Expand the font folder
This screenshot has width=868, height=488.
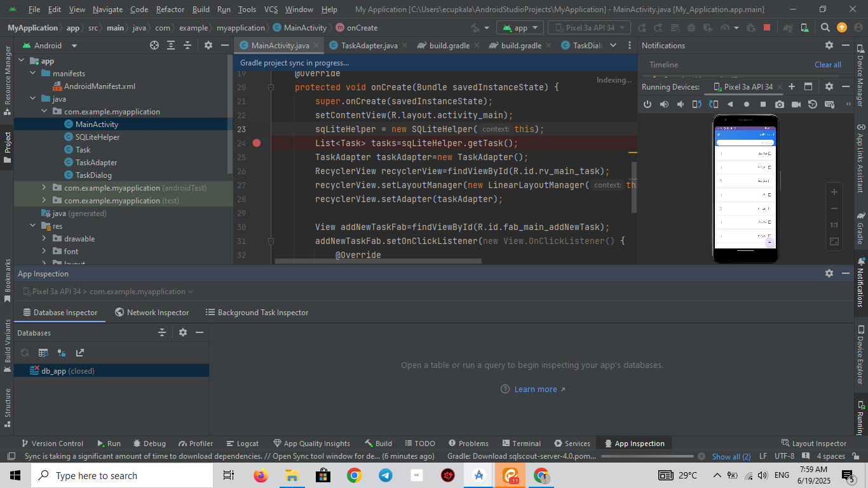coord(44,252)
